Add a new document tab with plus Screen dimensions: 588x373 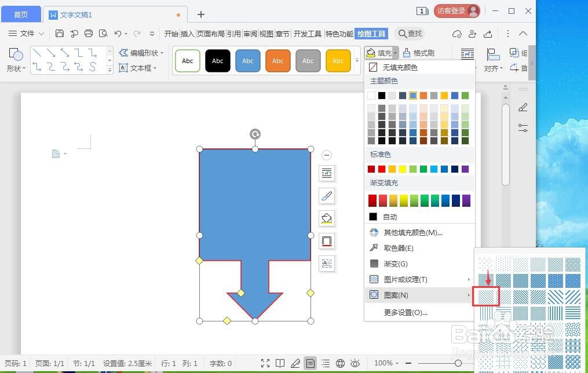pos(201,14)
